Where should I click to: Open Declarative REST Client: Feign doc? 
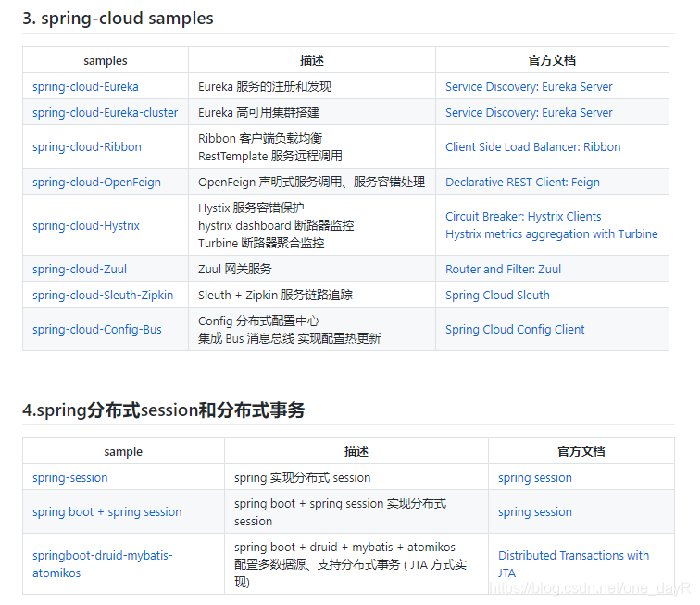(x=522, y=183)
